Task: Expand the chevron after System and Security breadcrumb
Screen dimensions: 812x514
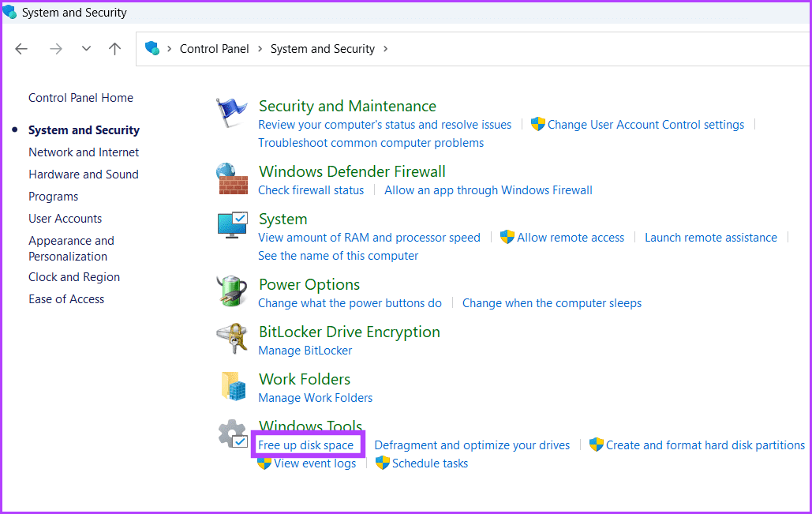Action: pos(385,49)
